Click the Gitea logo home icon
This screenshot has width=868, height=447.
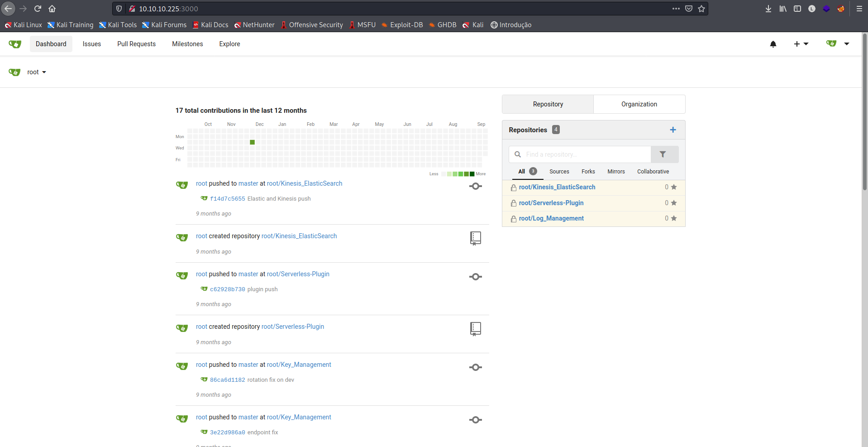(15, 44)
